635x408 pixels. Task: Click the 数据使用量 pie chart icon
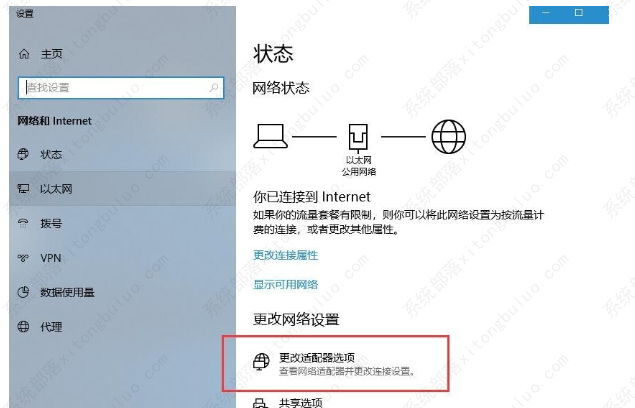click(23, 292)
